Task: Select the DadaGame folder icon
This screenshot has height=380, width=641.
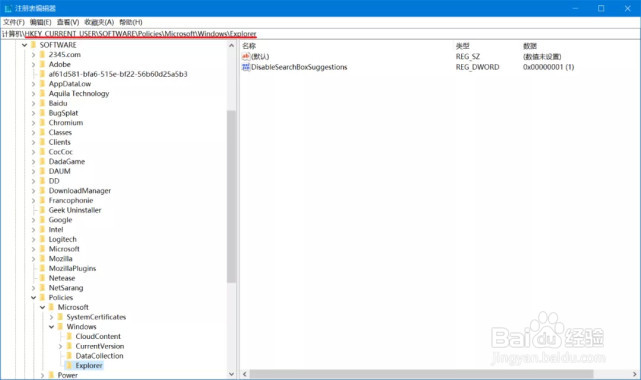Action: click(x=43, y=161)
